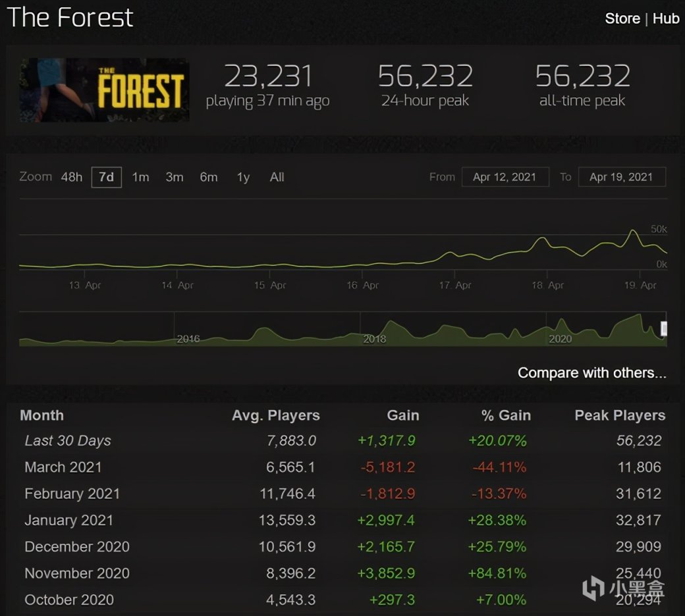This screenshot has width=685, height=616.
Task: Click the 24-hour peak label
Action: tap(425, 101)
